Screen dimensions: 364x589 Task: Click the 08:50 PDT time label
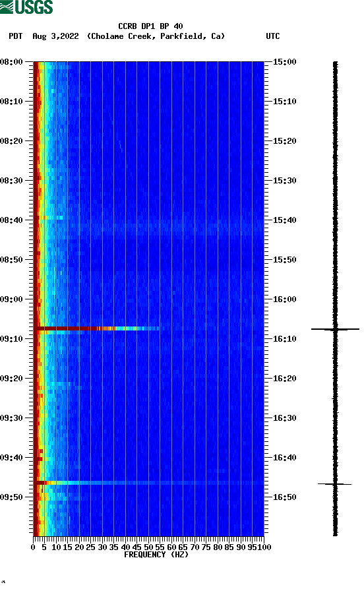coord(12,260)
